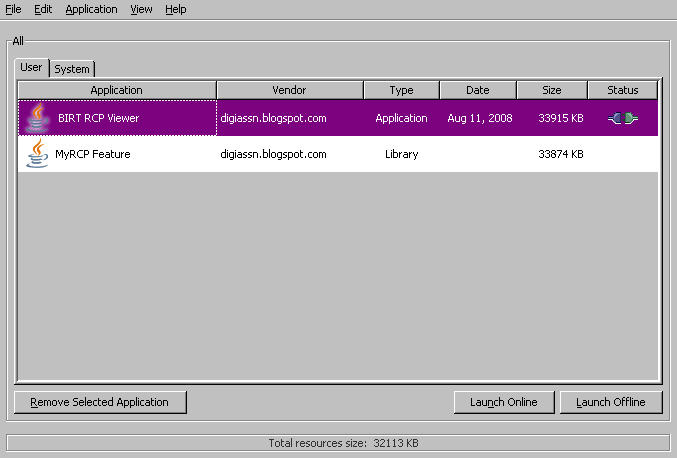Click the Application type cell
This screenshot has height=458, width=677.
[402, 118]
